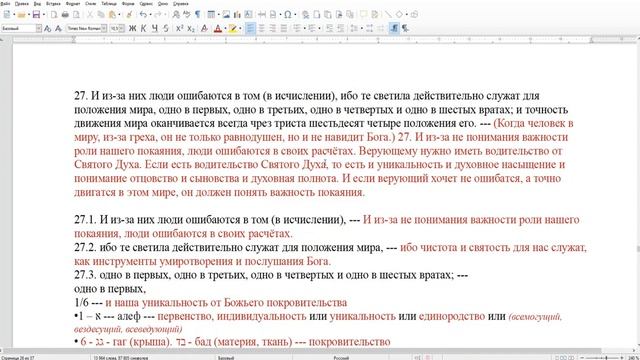Click the word count in the status bar

120,358
